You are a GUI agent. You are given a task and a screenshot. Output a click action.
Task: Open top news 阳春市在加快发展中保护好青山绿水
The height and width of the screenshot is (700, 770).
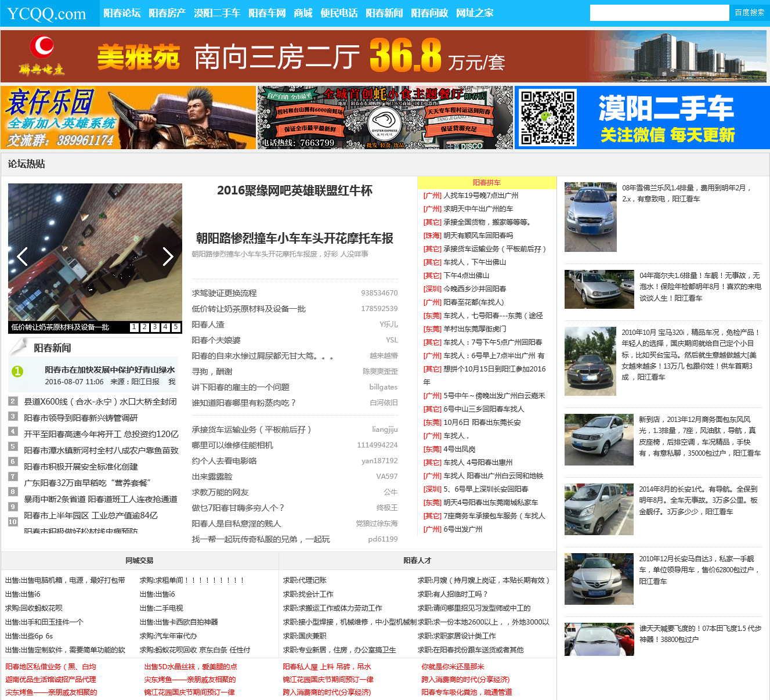(110, 370)
